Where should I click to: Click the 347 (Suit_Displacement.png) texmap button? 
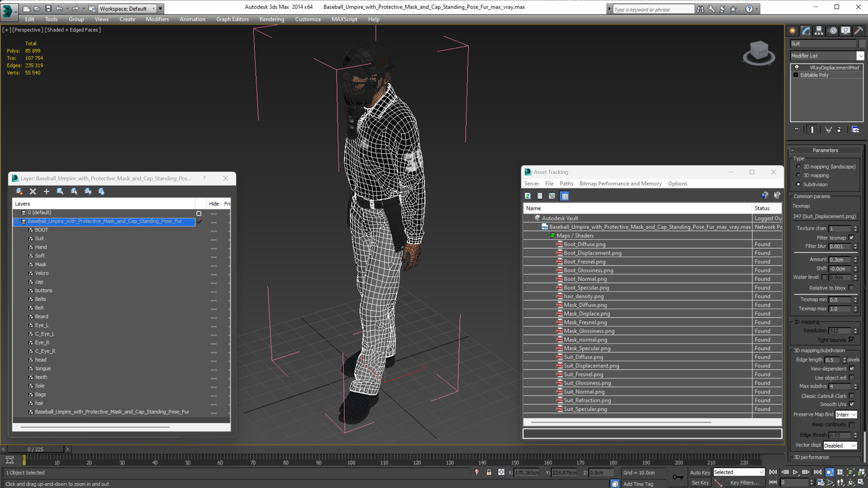pyautogui.click(x=824, y=216)
